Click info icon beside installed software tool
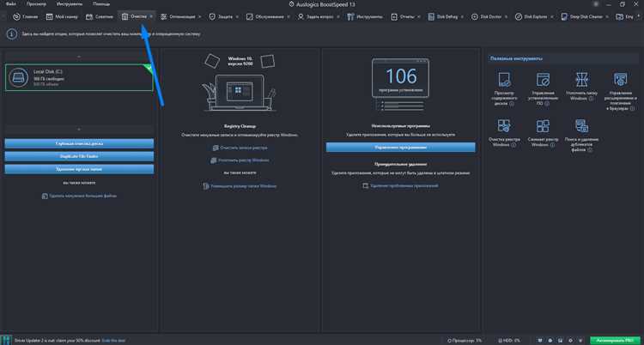Screen dimensions: 644x345 tap(547, 104)
